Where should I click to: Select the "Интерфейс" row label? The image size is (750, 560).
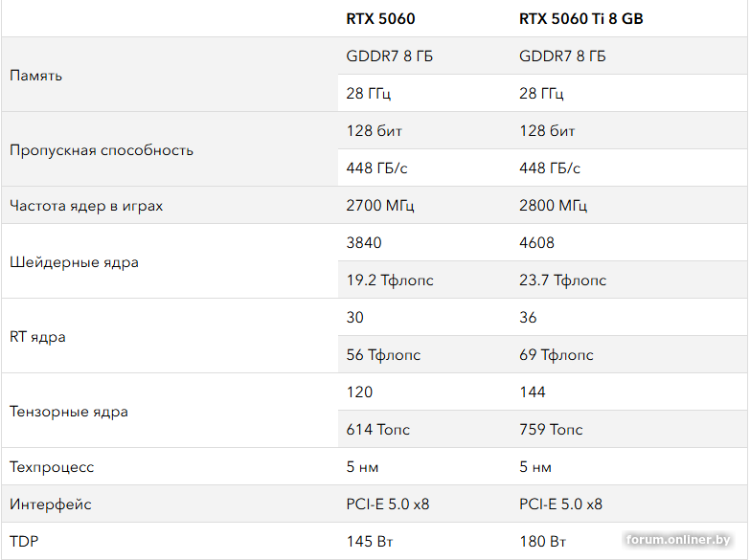tap(51, 504)
